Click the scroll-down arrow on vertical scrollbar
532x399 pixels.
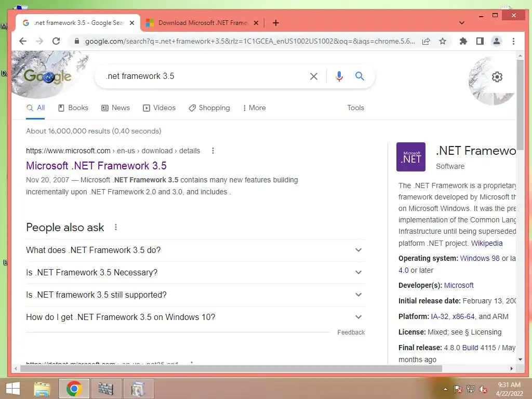point(520,360)
